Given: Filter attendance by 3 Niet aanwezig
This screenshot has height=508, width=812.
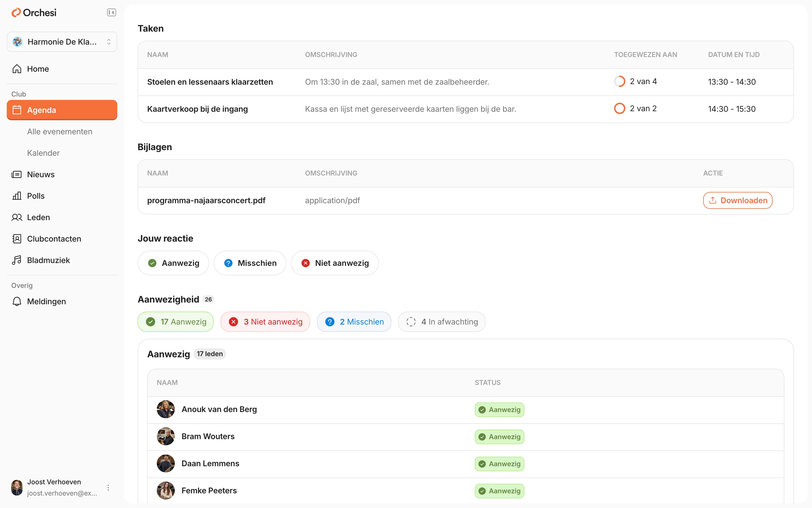Looking at the screenshot, I should click(x=265, y=322).
